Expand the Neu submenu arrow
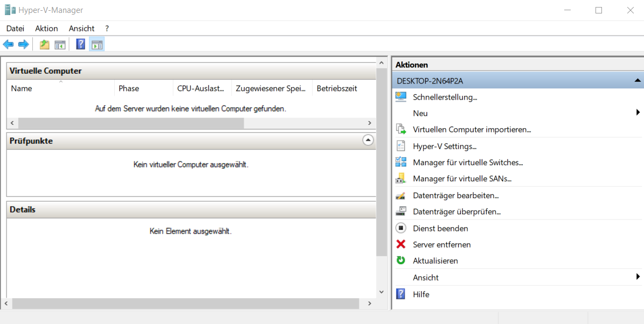Image resolution: width=644 pixels, height=324 pixels. point(638,113)
